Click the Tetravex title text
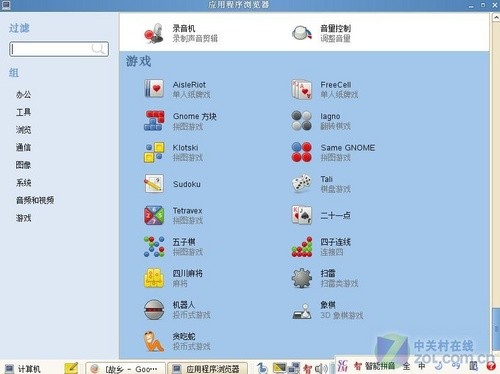 click(x=187, y=211)
